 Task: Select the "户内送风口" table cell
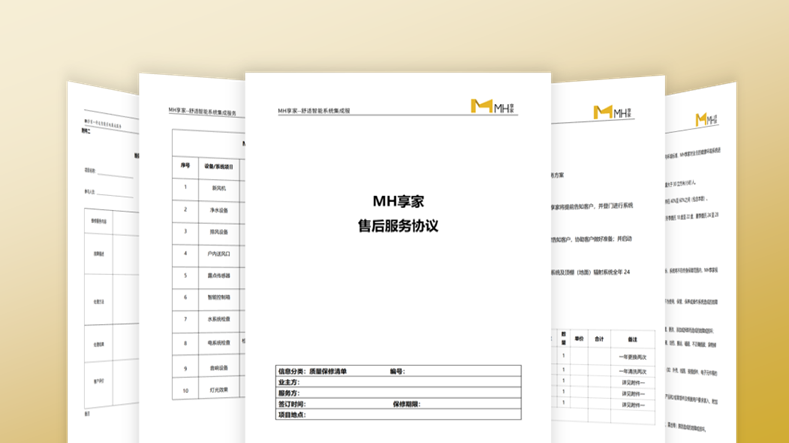coord(219,254)
